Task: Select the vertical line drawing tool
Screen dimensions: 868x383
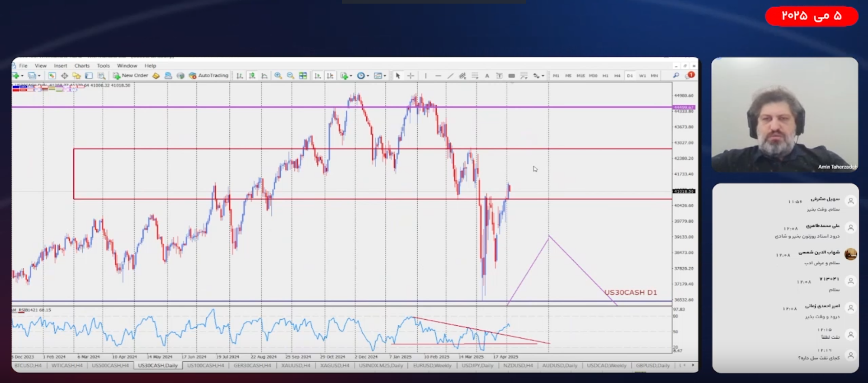Action: [x=425, y=76]
